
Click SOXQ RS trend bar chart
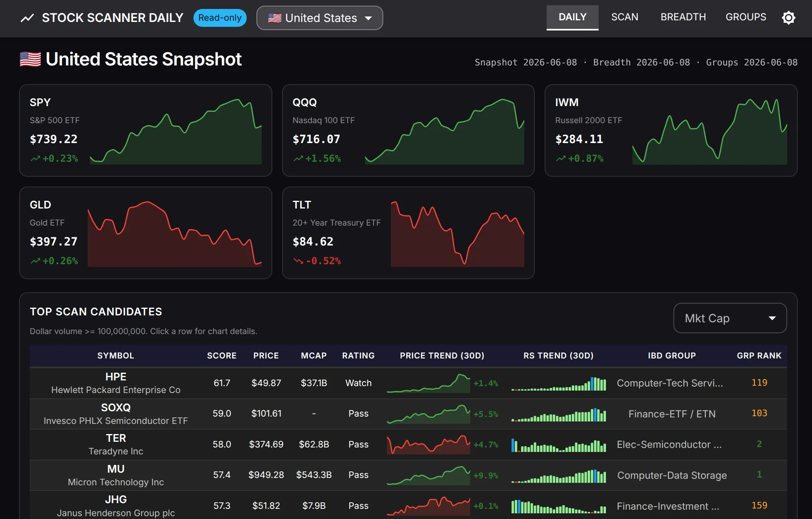559,415
